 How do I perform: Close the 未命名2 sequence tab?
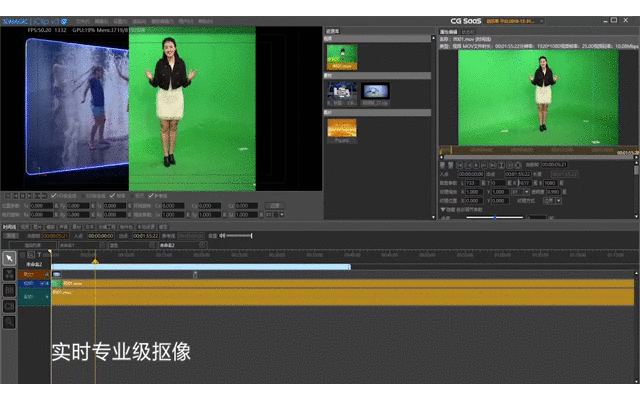[202, 244]
